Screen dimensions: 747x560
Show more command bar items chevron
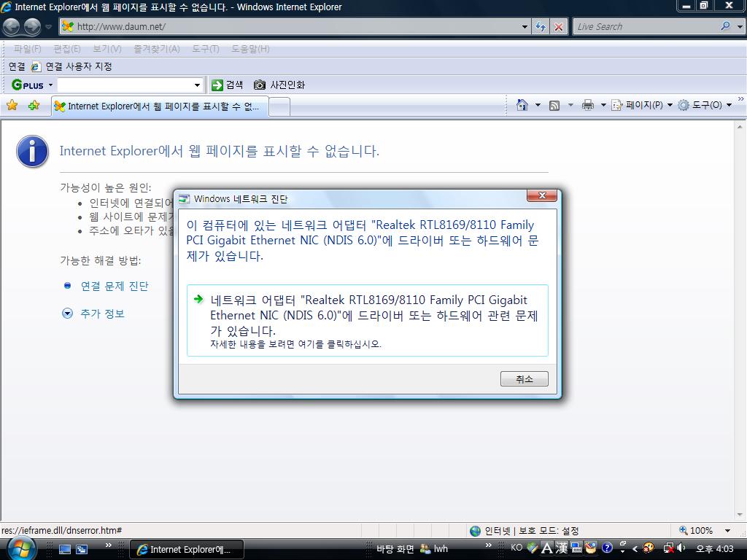click(741, 99)
